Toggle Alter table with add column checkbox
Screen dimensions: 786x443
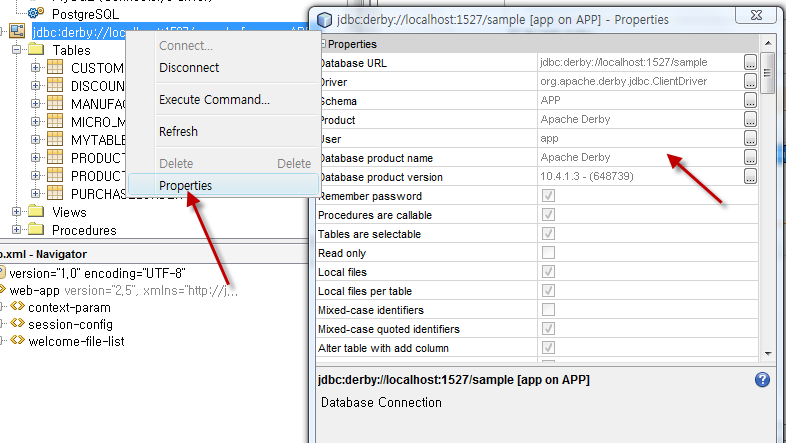click(548, 348)
